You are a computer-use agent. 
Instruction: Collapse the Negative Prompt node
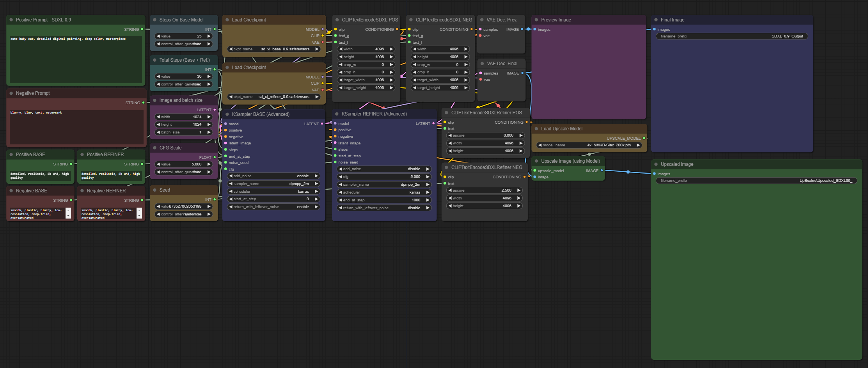point(12,93)
